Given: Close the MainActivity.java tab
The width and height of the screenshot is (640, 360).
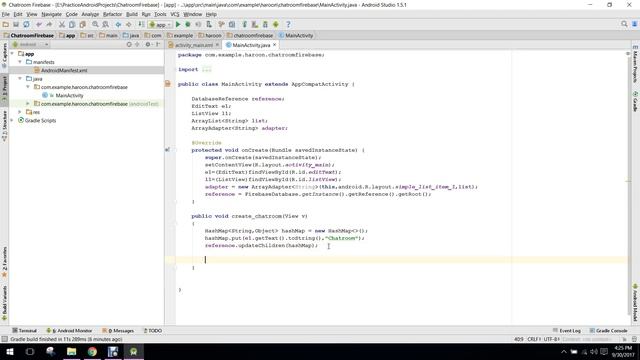Looking at the screenshot, I should [x=275, y=44].
